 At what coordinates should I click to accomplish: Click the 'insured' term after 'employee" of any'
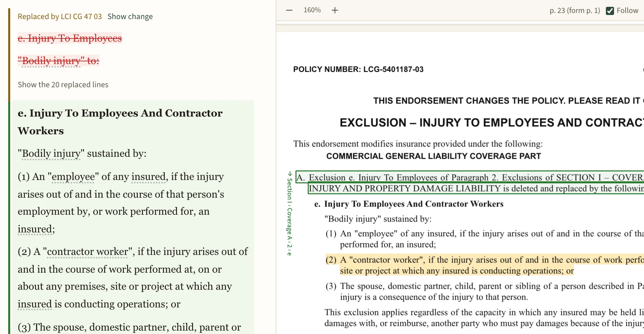pos(148,177)
